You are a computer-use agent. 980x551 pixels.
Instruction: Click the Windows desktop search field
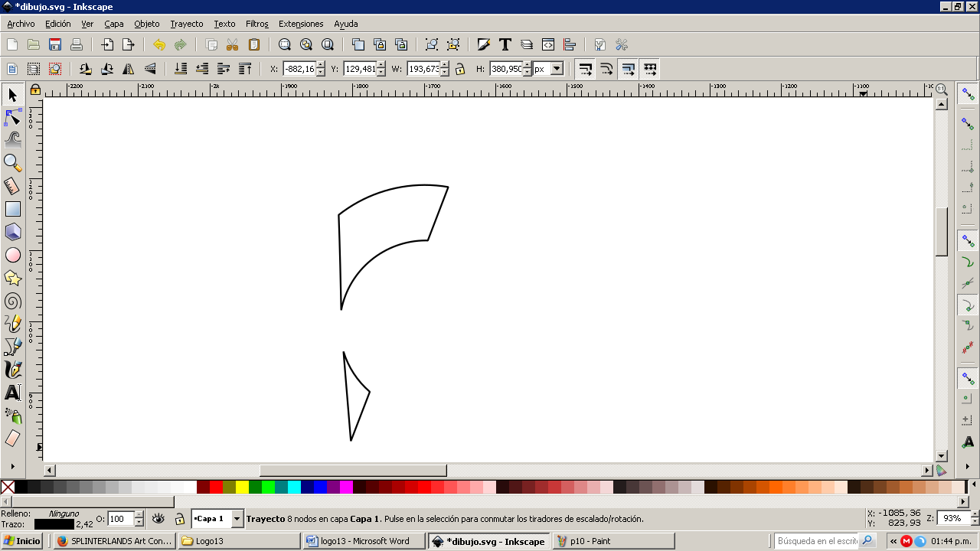point(816,541)
